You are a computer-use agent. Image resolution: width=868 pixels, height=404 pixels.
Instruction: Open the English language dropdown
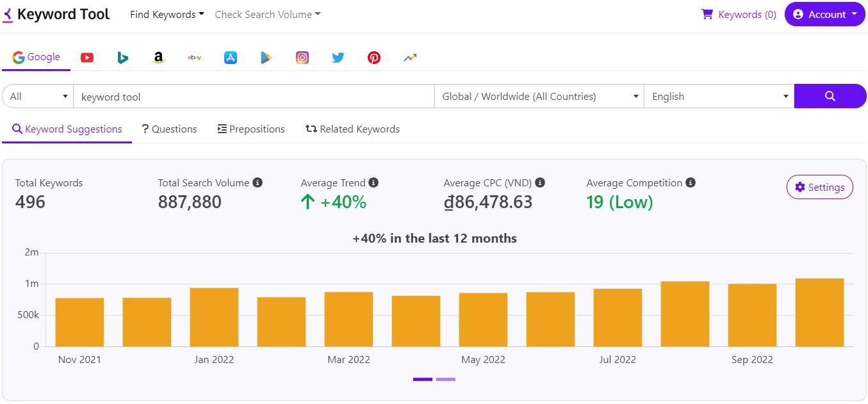tap(719, 96)
